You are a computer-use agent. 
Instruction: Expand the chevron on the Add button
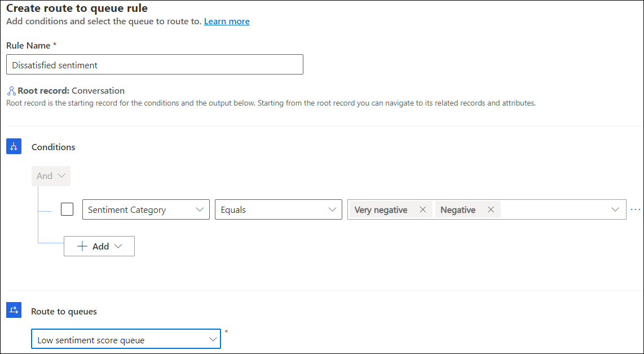point(118,246)
